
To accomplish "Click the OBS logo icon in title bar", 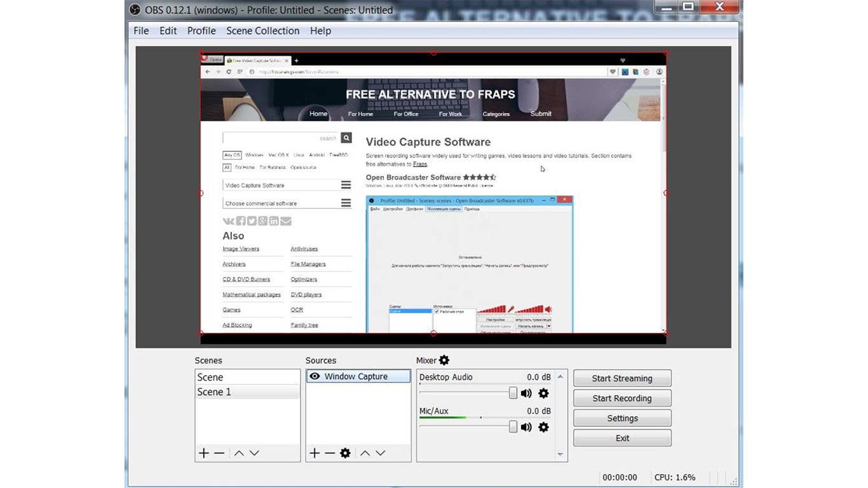I will pyautogui.click(x=135, y=10).
